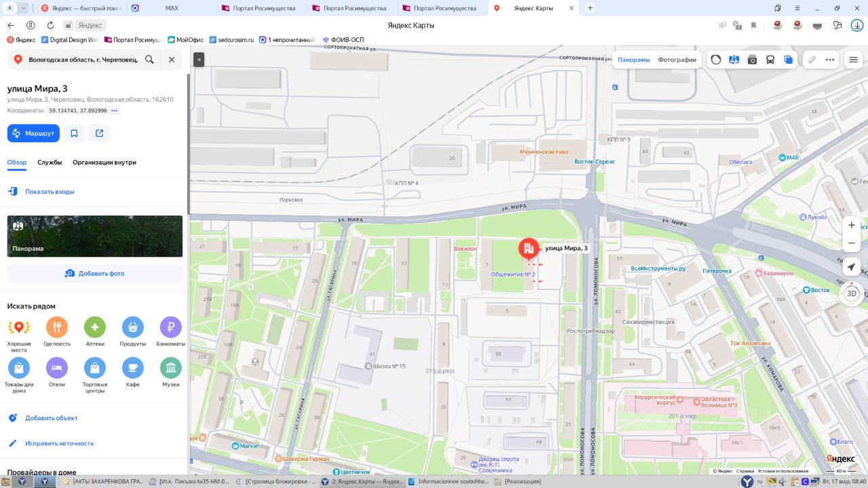Click Условия использования link on map
Screen dimensions: 868x488
(783, 471)
